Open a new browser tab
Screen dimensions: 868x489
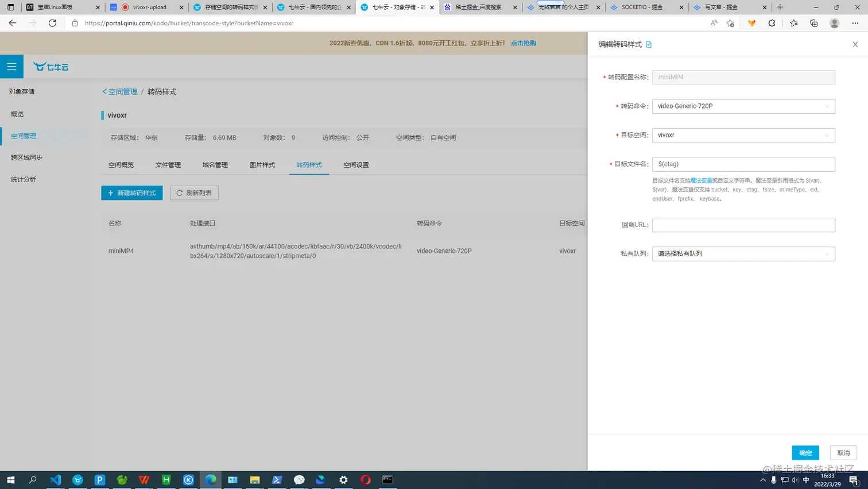[780, 7]
